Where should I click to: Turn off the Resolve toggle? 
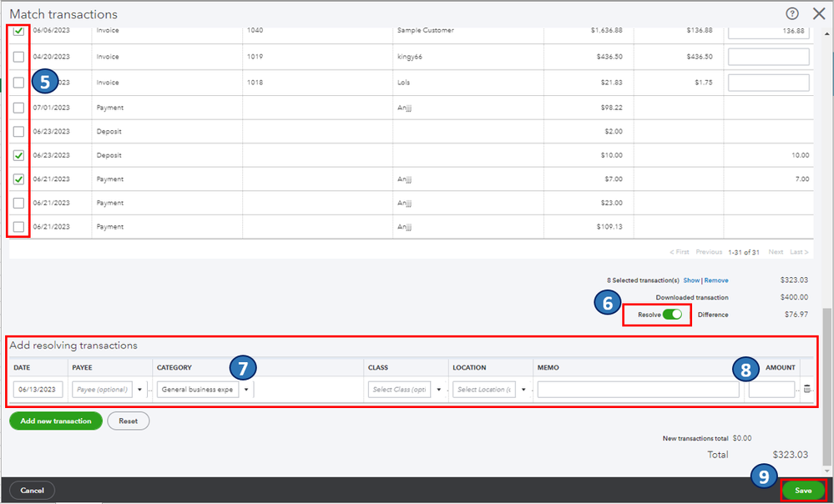pos(672,315)
